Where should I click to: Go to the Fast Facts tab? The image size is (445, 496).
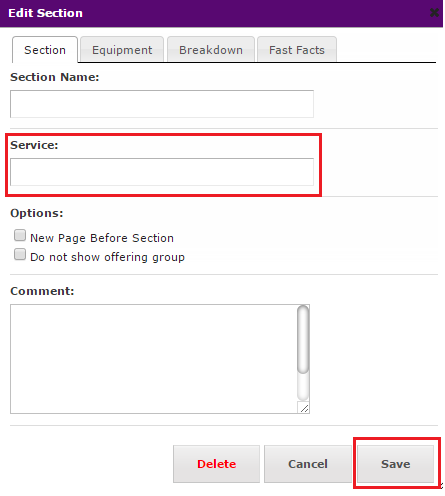297,50
